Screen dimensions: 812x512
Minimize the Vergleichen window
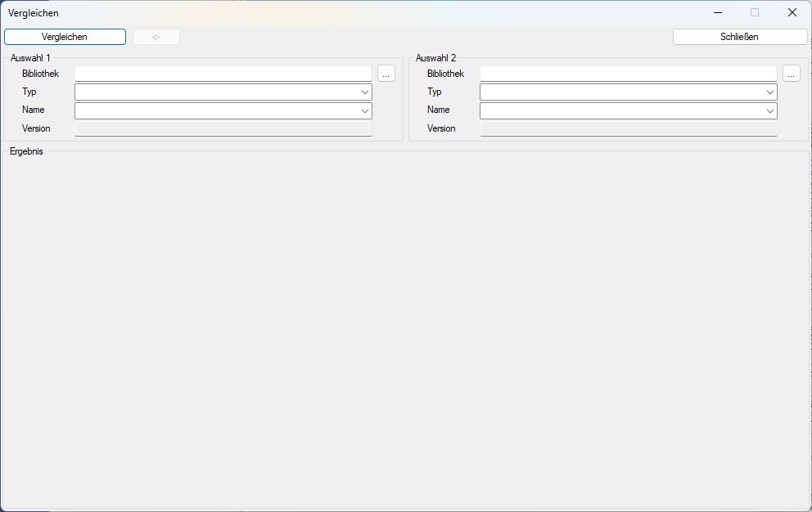tap(717, 12)
